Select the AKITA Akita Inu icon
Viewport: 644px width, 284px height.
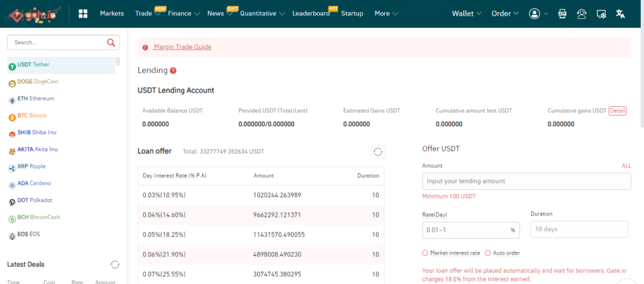pos(13,151)
